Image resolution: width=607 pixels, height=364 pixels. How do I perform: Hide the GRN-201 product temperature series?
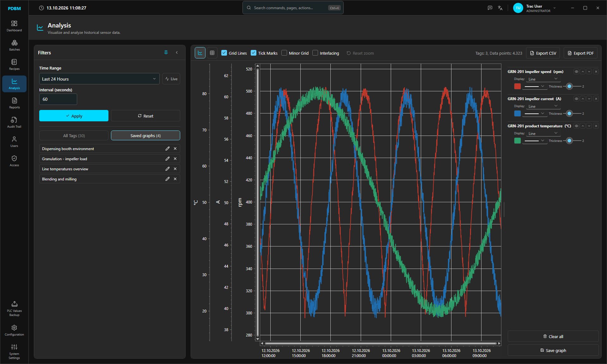[x=576, y=126]
